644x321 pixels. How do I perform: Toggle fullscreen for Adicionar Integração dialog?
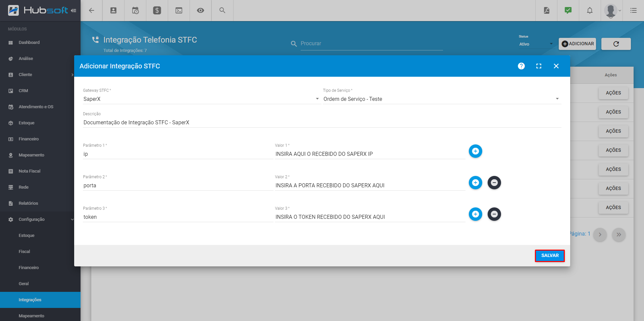[x=539, y=66]
